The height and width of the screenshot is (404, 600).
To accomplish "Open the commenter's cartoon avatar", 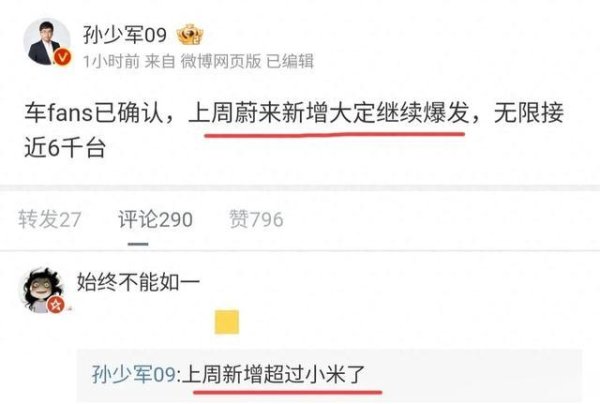I will pos(42,290).
